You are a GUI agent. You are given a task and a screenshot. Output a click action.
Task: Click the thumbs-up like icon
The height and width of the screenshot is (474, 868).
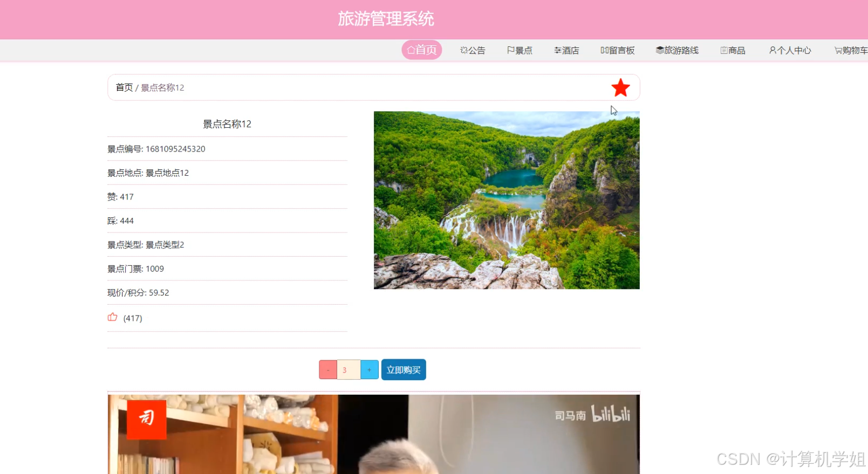click(x=112, y=317)
